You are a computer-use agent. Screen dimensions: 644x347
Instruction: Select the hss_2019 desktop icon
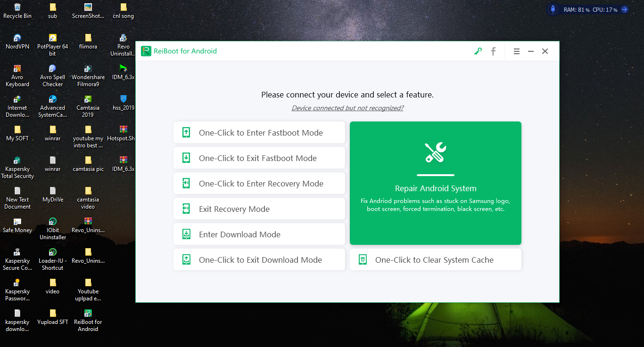click(124, 103)
